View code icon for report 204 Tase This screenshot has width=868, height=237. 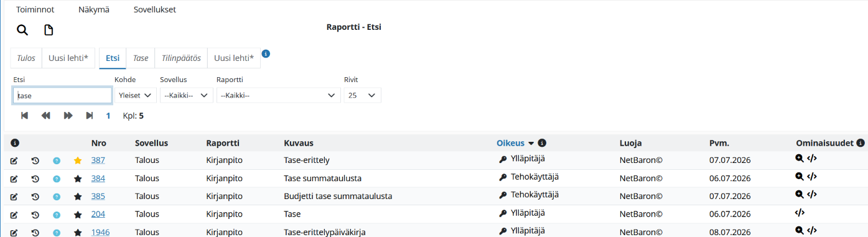pos(800,212)
